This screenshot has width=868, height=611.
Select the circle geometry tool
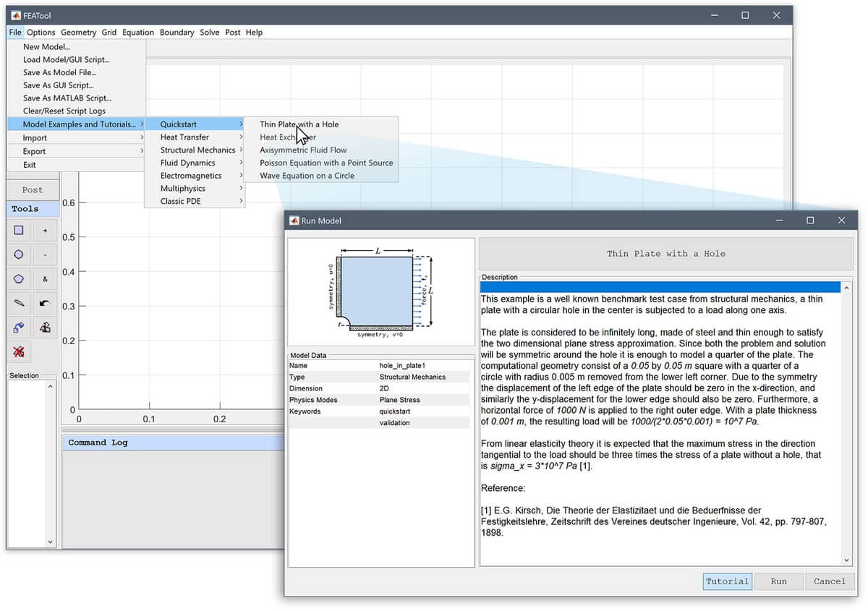click(18, 254)
